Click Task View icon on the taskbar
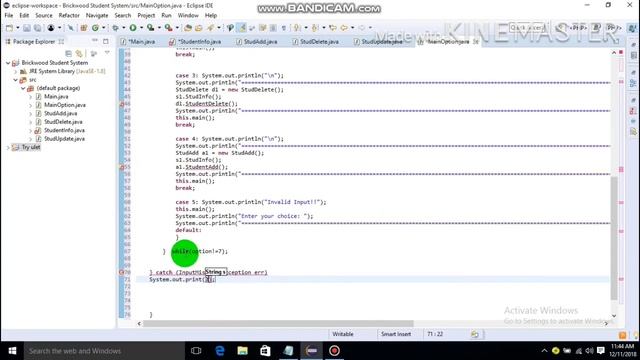Viewport: 640px width, 360px height. (x=196, y=351)
